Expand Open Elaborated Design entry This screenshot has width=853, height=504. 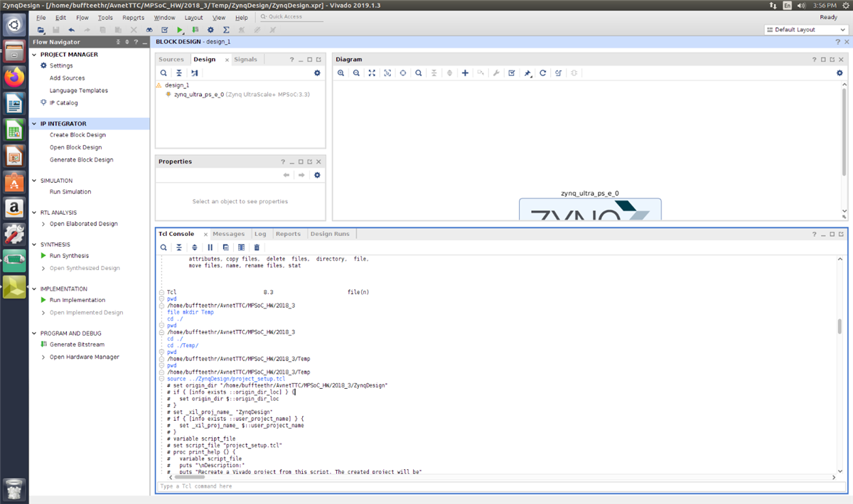coord(43,224)
